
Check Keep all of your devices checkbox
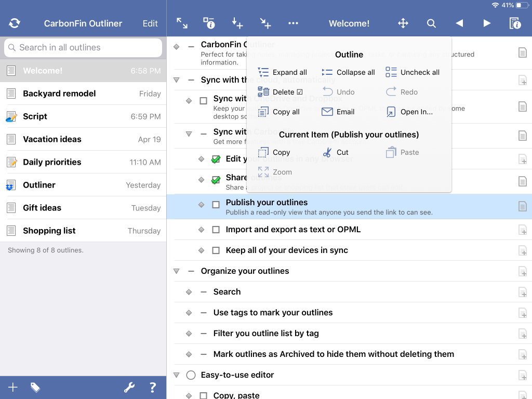point(216,250)
